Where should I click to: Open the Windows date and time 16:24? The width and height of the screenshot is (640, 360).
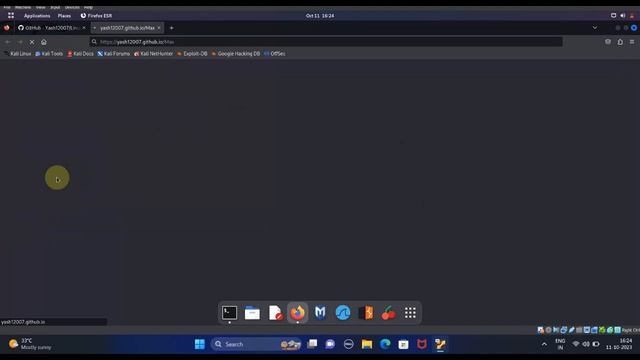coord(619,344)
